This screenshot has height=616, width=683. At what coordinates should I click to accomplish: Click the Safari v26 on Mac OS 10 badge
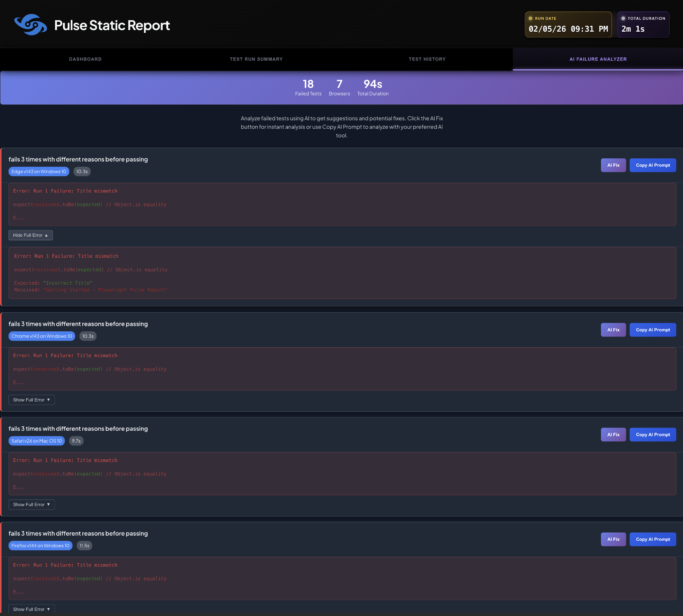[36, 441]
